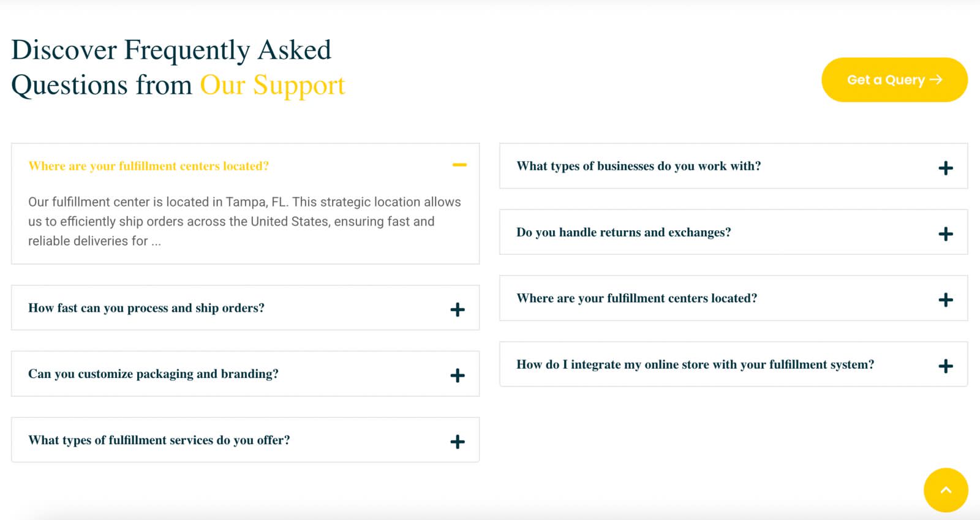Click the plus icon for 'What types of fulfillment services do you offer?'
This screenshot has width=980, height=520.
coord(458,442)
